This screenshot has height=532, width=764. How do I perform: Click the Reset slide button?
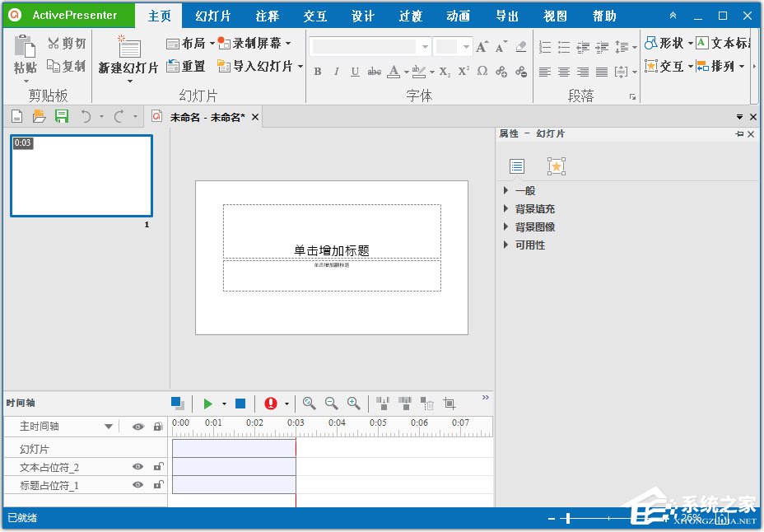point(185,66)
